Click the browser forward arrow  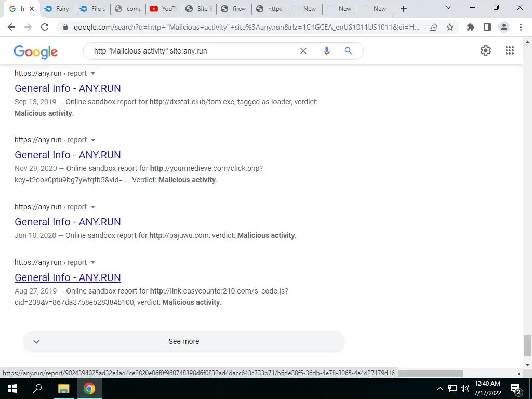point(28,27)
